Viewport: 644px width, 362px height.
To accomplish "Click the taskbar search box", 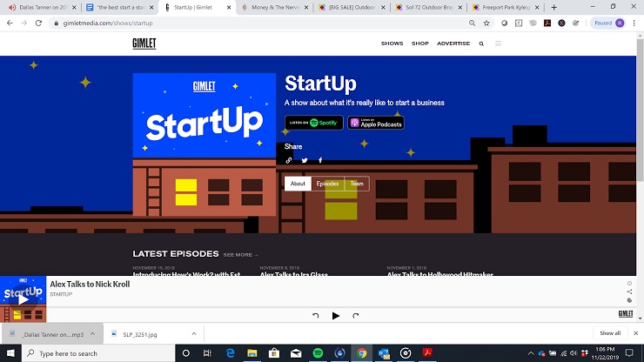I will [98, 353].
